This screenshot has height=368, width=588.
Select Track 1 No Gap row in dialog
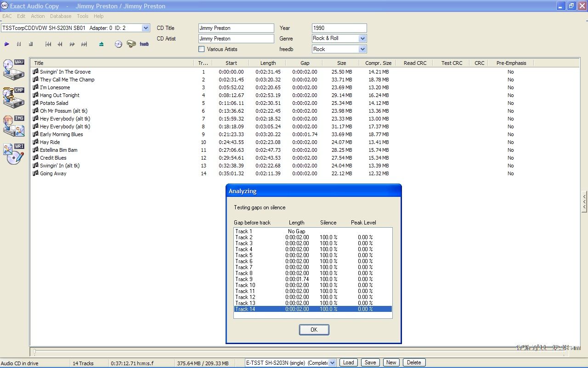click(x=313, y=231)
